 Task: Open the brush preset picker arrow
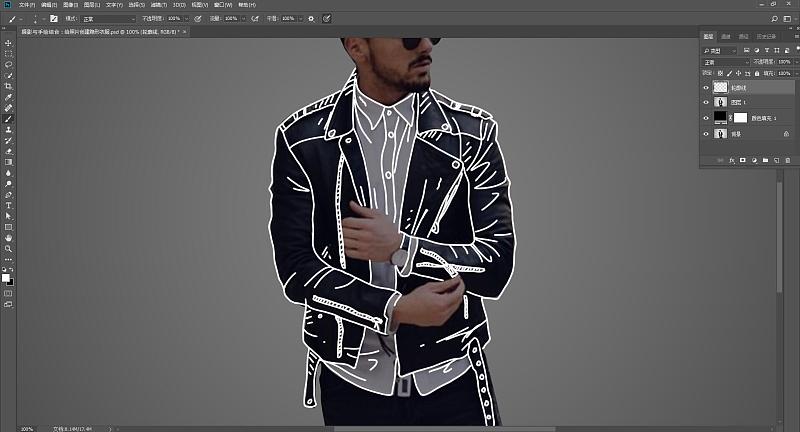44,19
